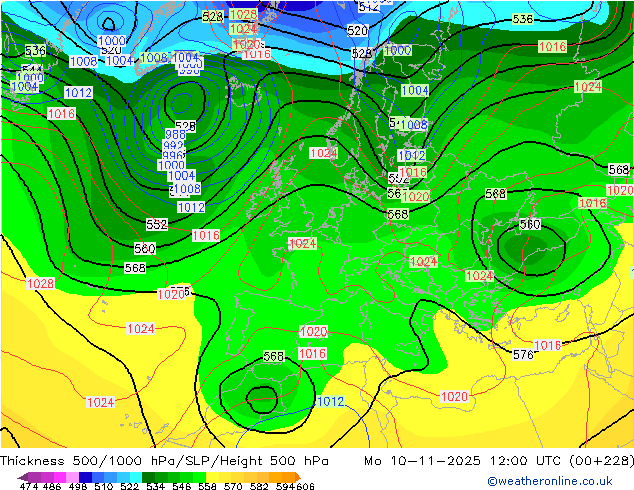
Task: Click legend value '474'
Action: click(29, 486)
